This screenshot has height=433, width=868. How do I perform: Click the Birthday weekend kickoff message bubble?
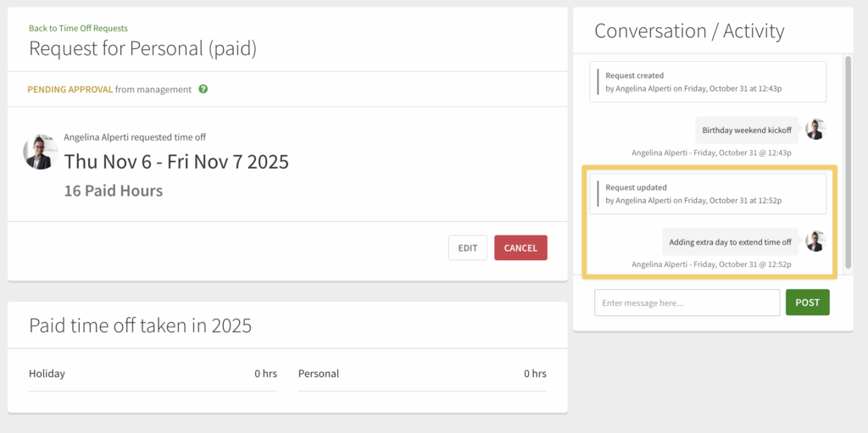pos(746,130)
